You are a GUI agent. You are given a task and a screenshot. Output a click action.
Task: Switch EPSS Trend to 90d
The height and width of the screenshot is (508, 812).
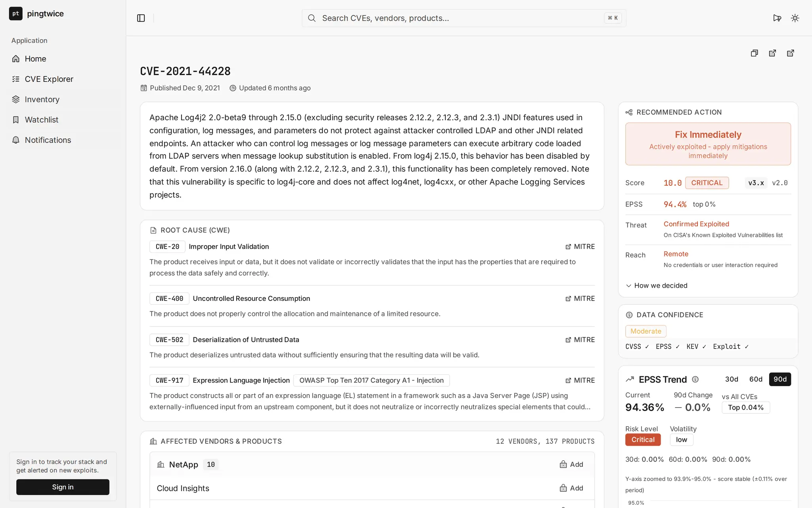780,379
